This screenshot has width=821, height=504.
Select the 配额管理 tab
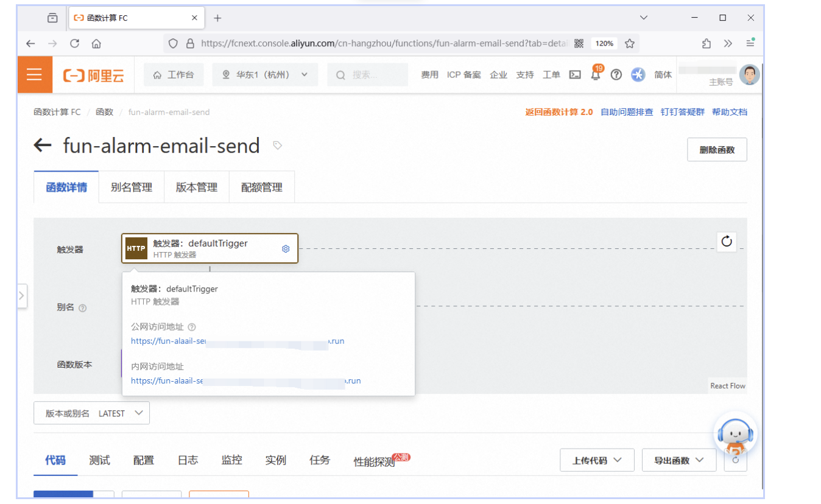coord(262,187)
